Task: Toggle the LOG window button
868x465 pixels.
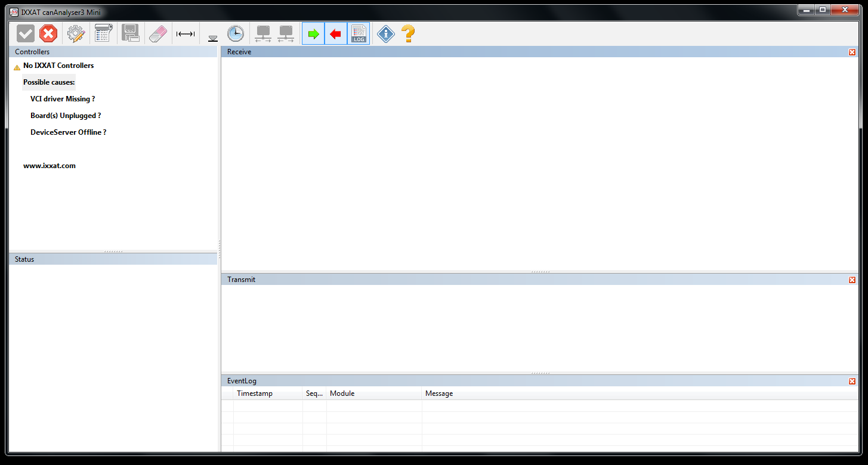Action: click(x=359, y=34)
